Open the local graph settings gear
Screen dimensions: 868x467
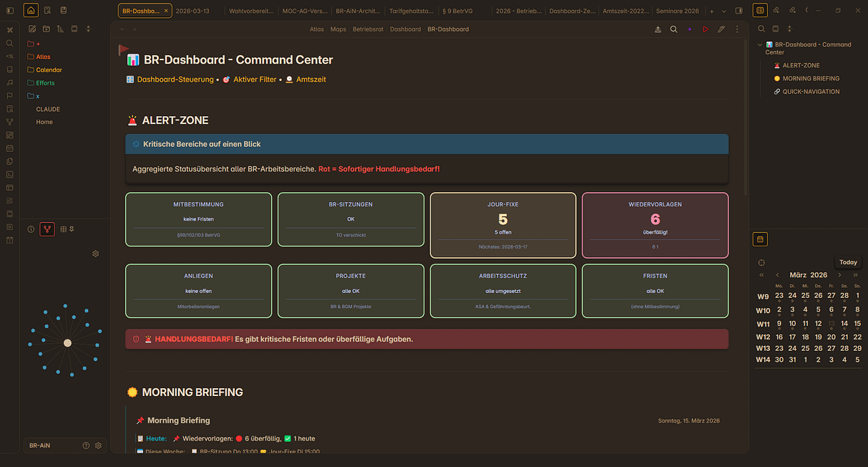96,254
